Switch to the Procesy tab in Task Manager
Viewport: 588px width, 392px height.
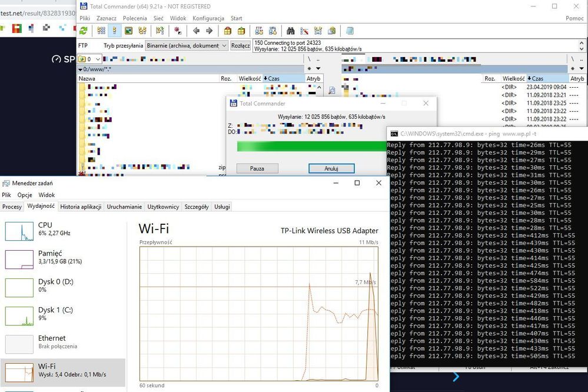(12, 207)
